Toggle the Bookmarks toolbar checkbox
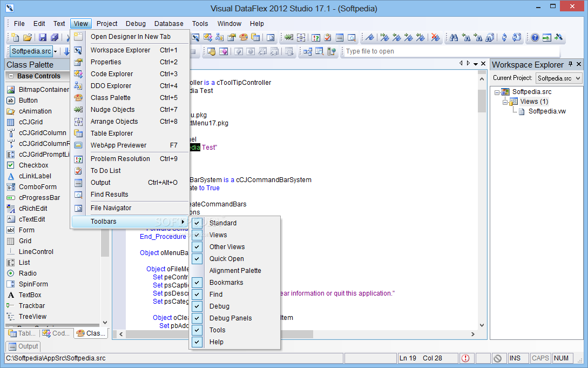This screenshot has height=368, width=588. coord(197,283)
